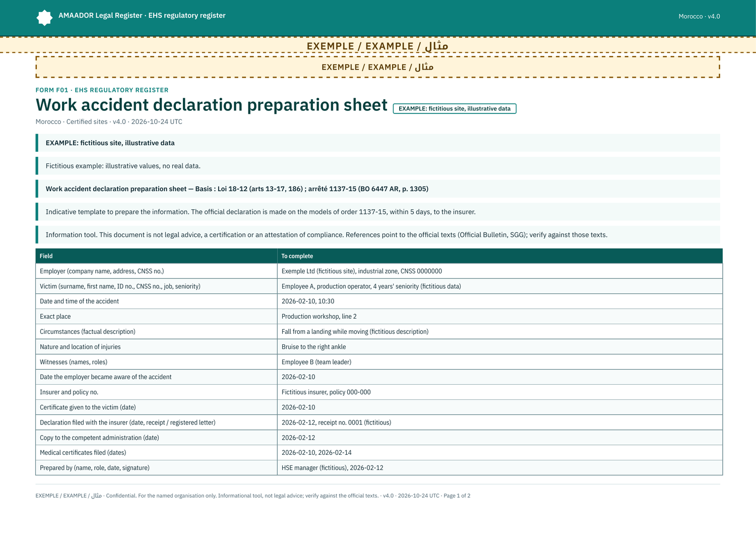The image size is (756, 535).
Task: Click the 'HSE manager (fictitious), 2026-02-12' value
Action: click(500, 468)
